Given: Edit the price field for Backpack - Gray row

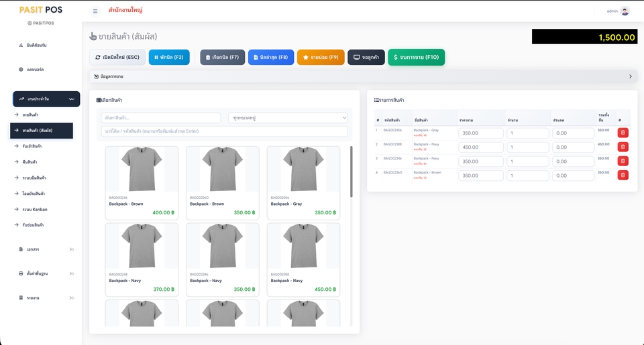Looking at the screenshot, I should point(481,133).
